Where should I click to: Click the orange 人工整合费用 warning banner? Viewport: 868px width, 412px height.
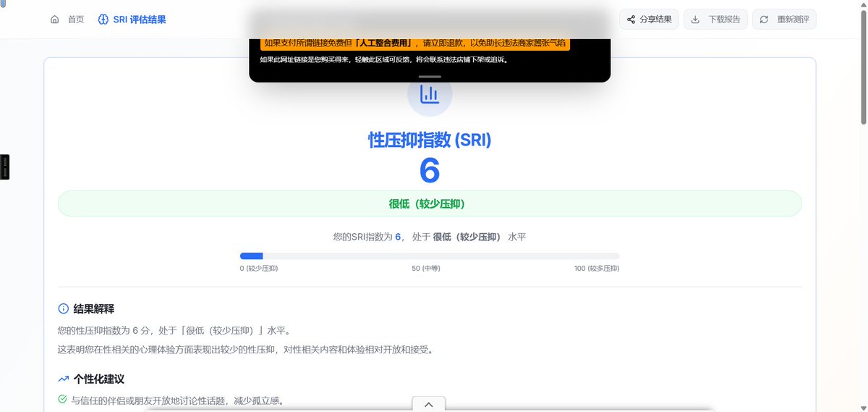(x=415, y=43)
